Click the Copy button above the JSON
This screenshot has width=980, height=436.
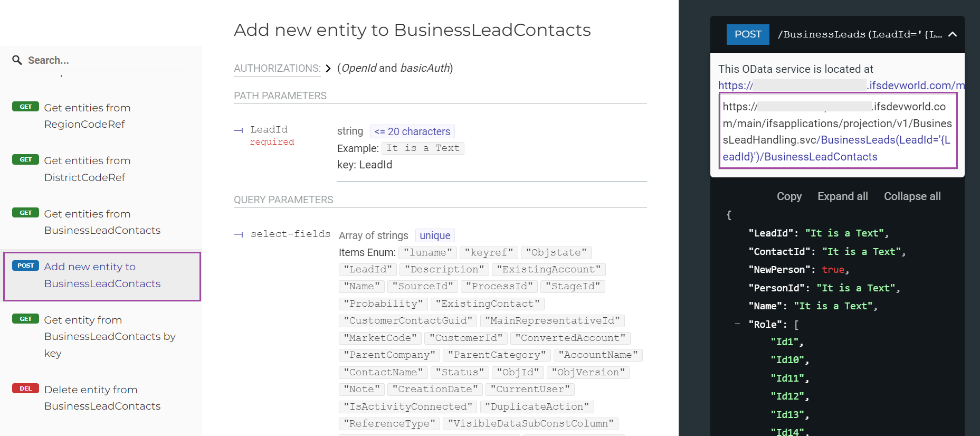click(x=788, y=196)
